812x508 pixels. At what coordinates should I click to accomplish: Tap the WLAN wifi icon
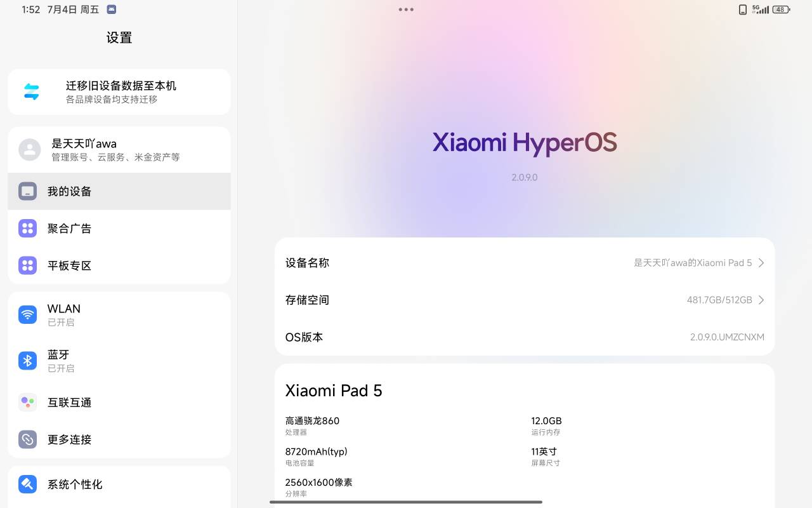pos(27,314)
